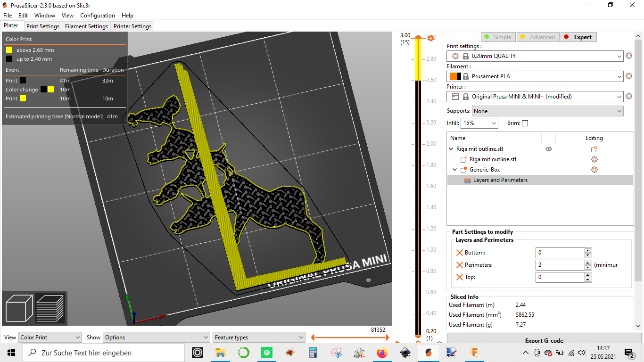Click the add-part icon for top Riga mit outline.stl
This screenshot has width=644, height=362.
[x=594, y=149]
